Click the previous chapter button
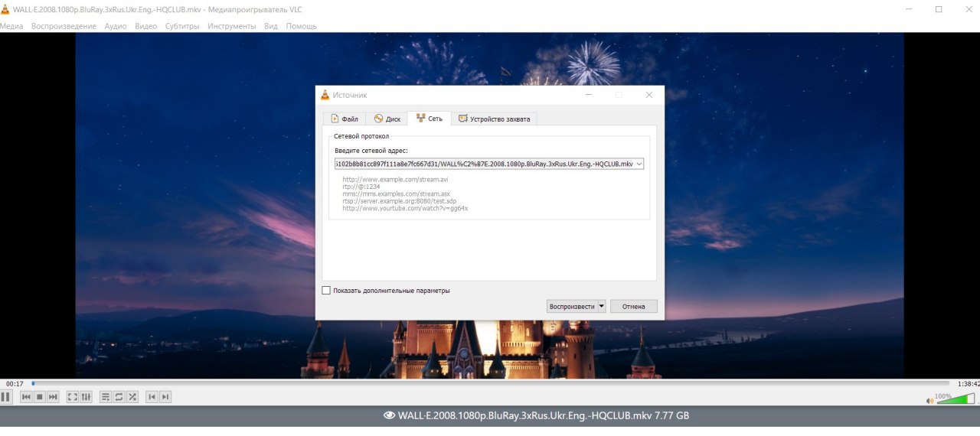The height and width of the screenshot is (436, 980). click(152, 396)
